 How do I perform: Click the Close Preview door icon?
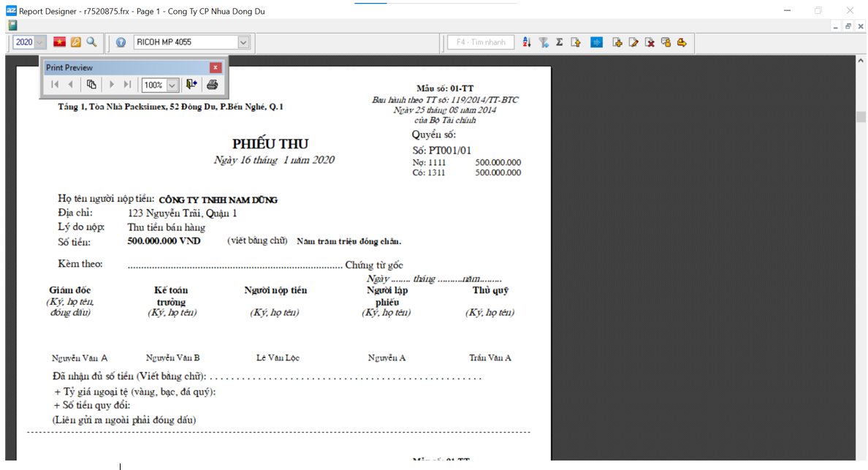191,85
